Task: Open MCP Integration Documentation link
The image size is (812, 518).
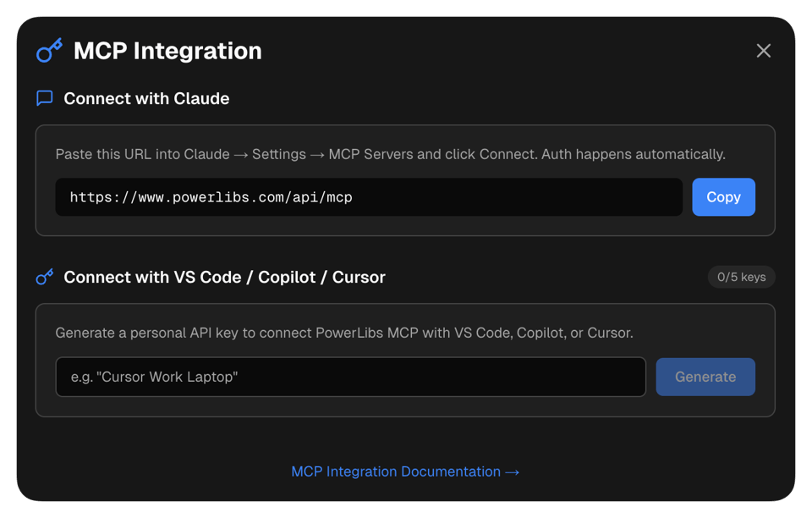Action: click(x=396, y=471)
